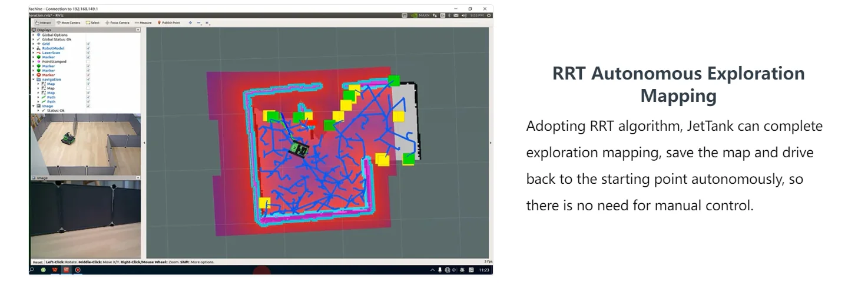Disable the RobotModel display checkbox

(88, 48)
